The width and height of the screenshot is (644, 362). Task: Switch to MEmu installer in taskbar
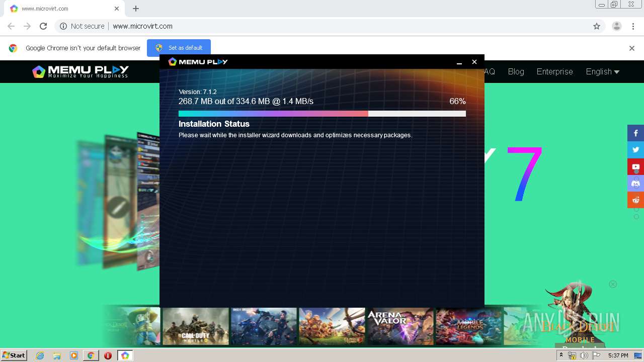point(125,355)
